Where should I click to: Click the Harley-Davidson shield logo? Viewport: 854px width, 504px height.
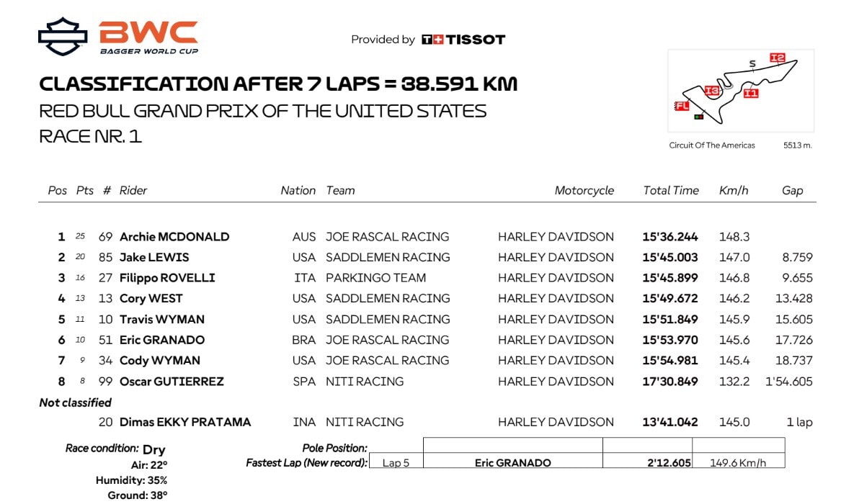pyautogui.click(x=63, y=37)
